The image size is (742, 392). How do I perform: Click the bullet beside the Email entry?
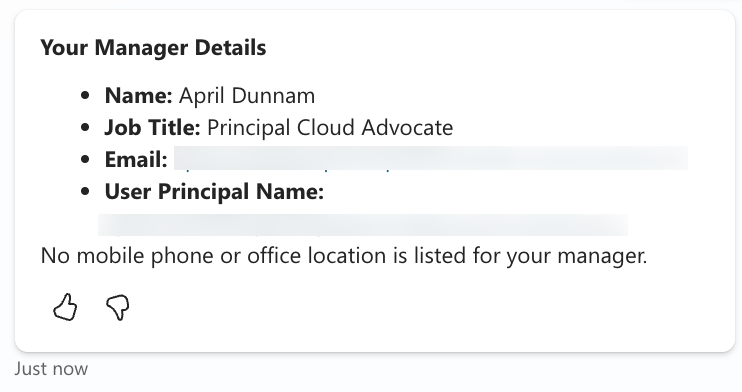[x=85, y=160]
